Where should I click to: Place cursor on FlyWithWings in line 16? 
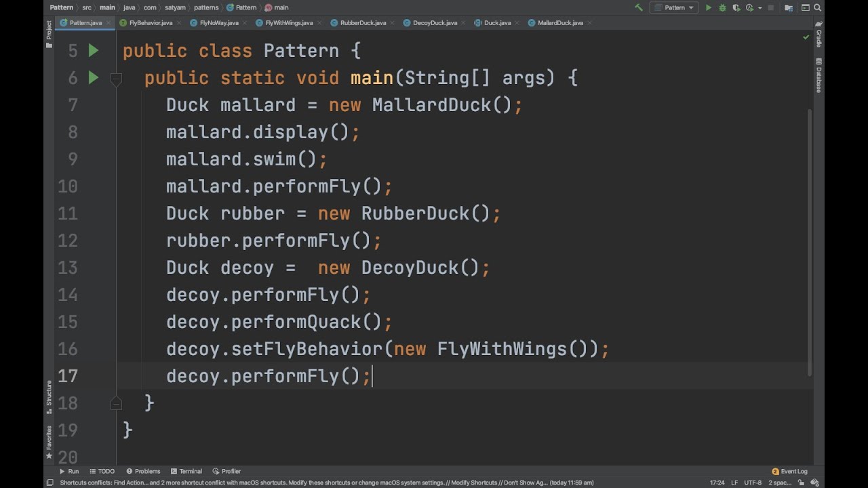[x=502, y=349]
